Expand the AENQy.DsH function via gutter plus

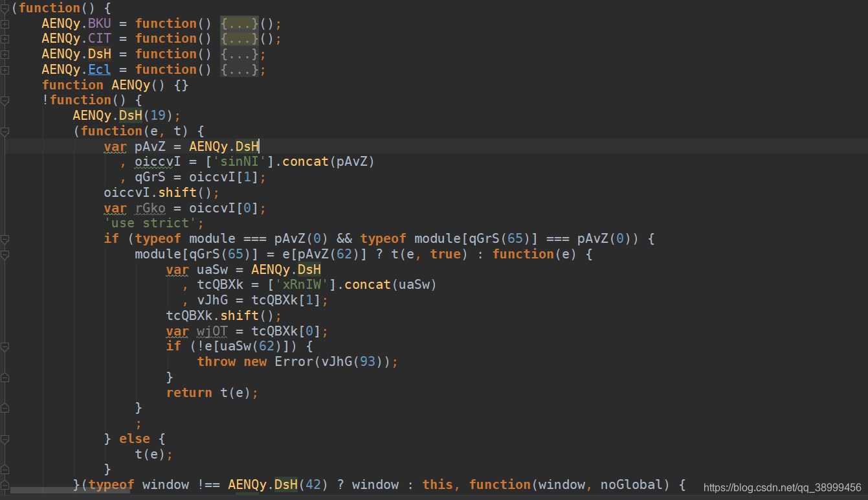pyautogui.click(x=5, y=54)
